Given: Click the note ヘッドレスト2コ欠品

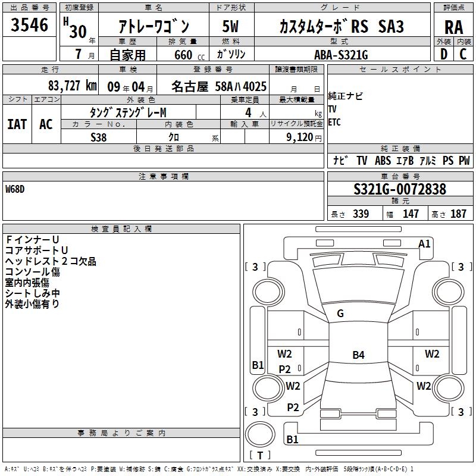Looking at the screenshot, I should pyautogui.click(x=51, y=261).
